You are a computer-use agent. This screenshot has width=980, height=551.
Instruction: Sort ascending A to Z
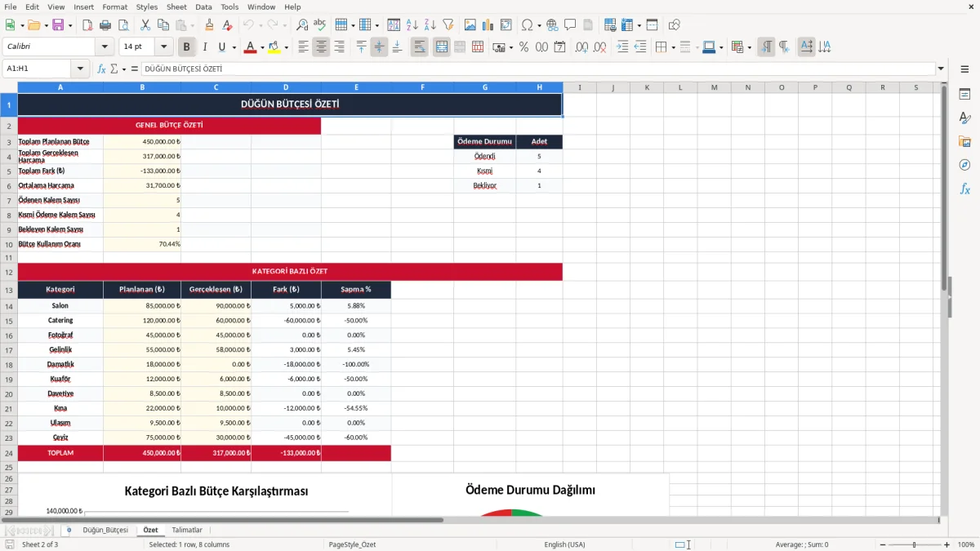coord(412,25)
